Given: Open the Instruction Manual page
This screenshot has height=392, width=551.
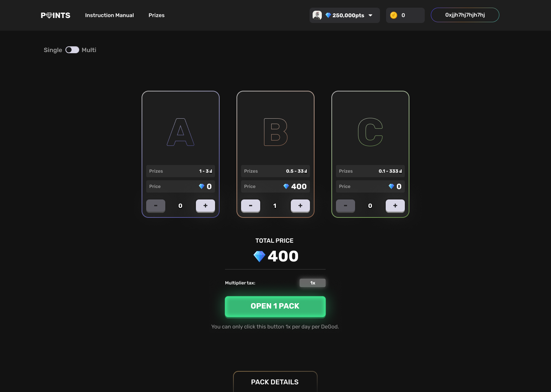Looking at the screenshot, I should pos(109,15).
